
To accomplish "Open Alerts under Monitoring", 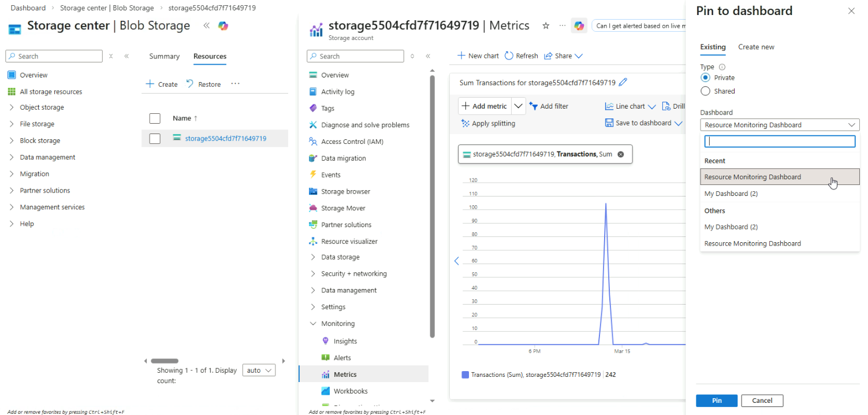I will coord(342,358).
